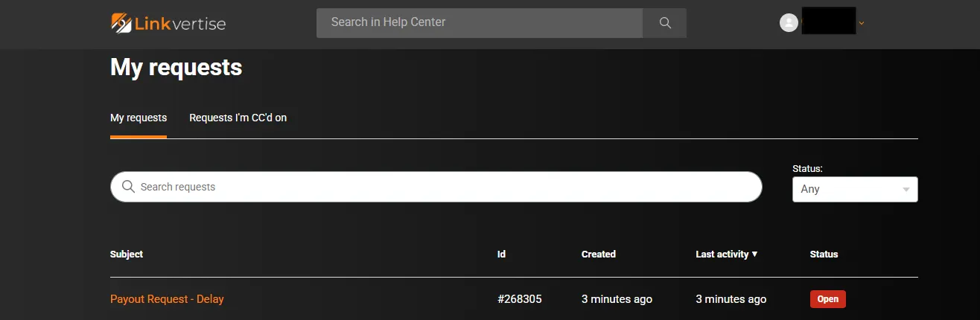
Task: Switch to the My requests tab
Action: 139,118
